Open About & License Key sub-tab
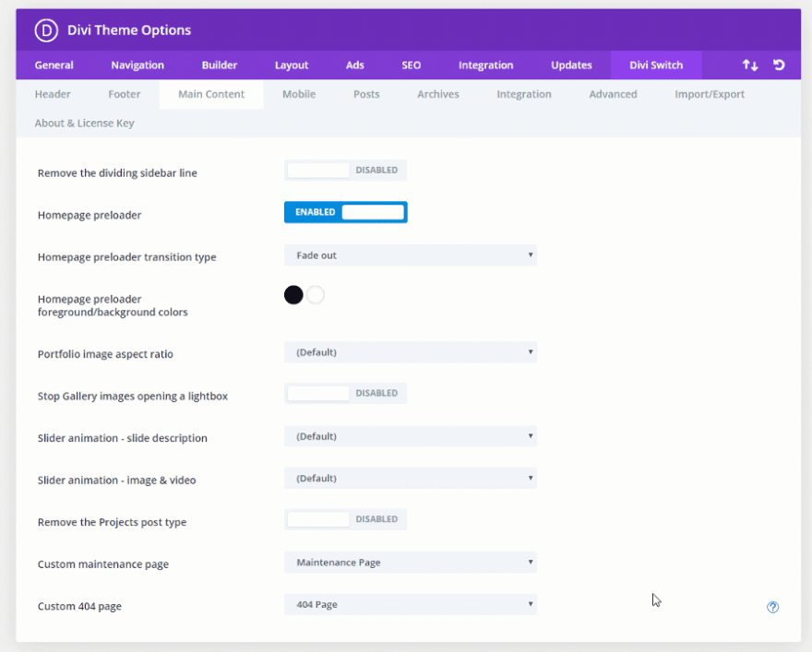 pos(84,124)
